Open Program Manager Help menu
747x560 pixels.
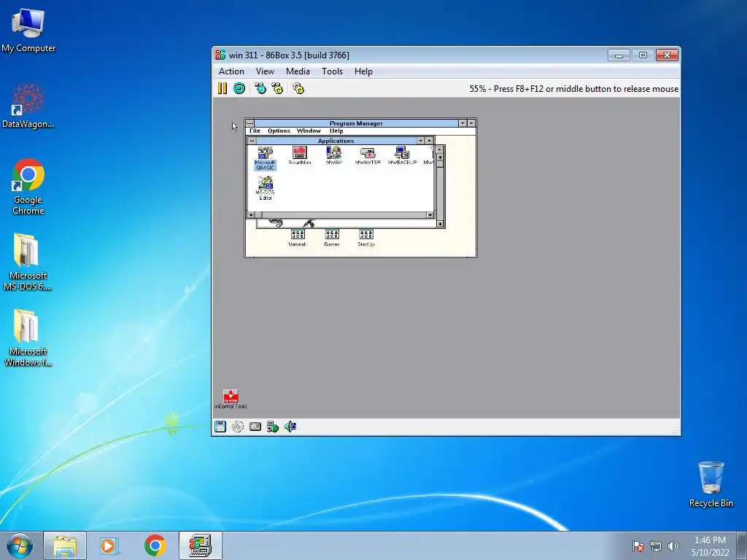[x=336, y=131]
